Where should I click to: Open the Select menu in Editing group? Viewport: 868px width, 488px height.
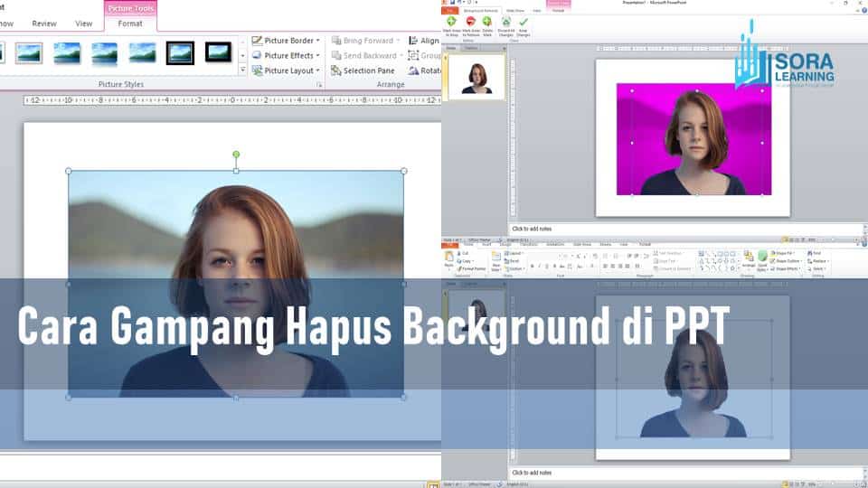click(816, 269)
